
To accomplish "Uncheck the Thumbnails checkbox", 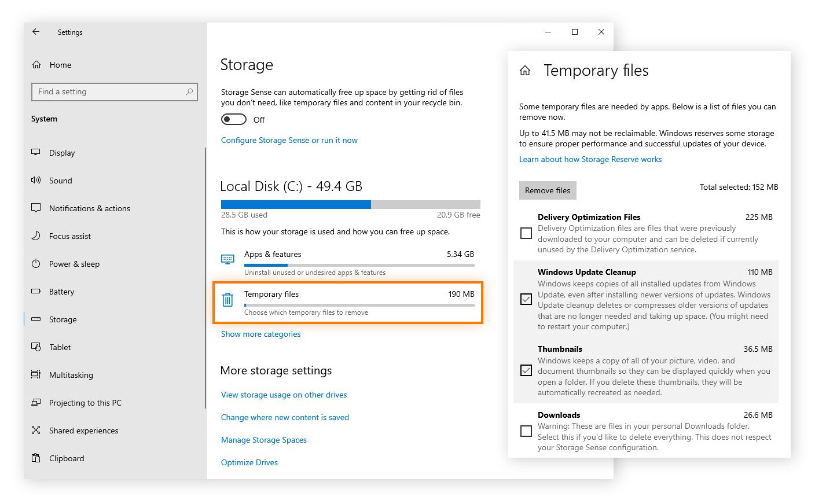I will pyautogui.click(x=526, y=370).
